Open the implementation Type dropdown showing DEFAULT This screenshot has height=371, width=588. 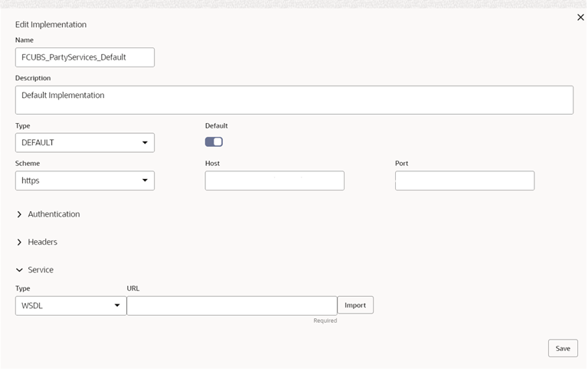tap(85, 143)
